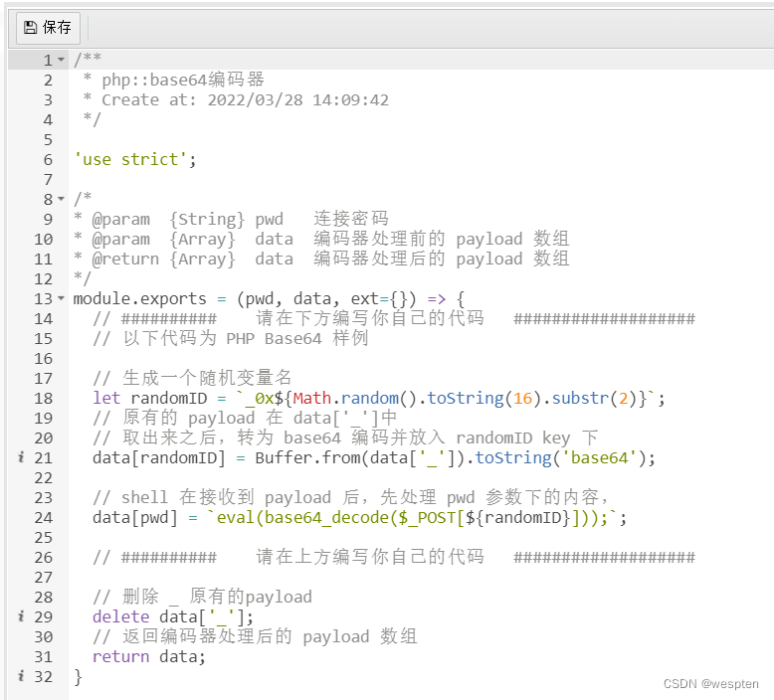
Task: Click the let keyword on line 18
Action: click(106, 398)
